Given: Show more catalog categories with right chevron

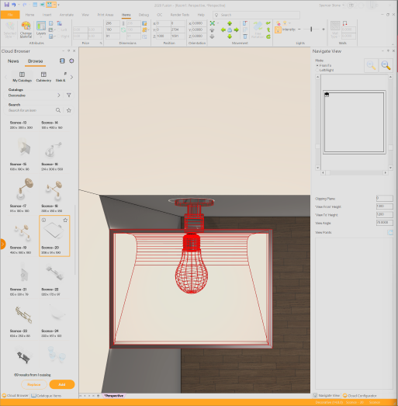Looking at the screenshot, I should (72, 77).
